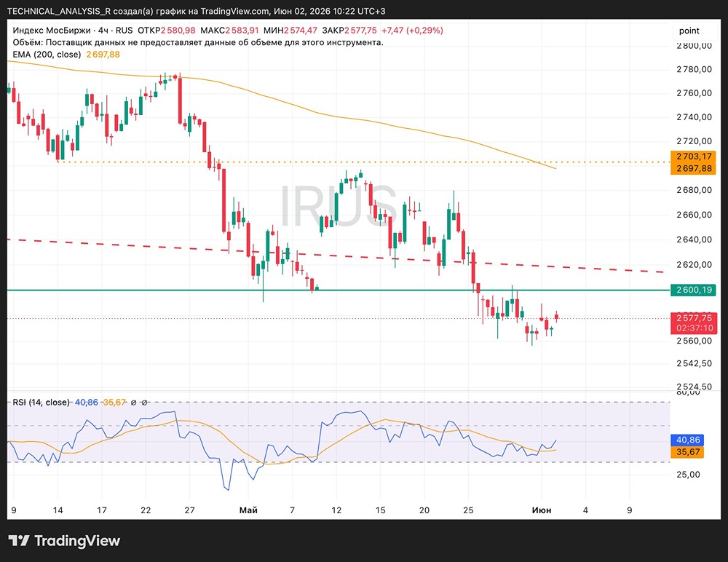The width and height of the screenshot is (728, 562).
Task: Open the "point" button at top right
Action: coord(689,31)
